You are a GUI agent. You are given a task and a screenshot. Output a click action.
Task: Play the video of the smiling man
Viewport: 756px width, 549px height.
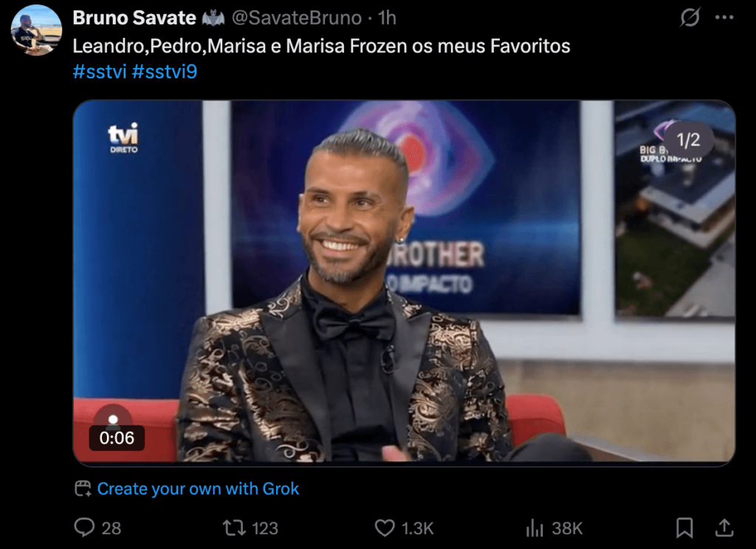coord(403,281)
